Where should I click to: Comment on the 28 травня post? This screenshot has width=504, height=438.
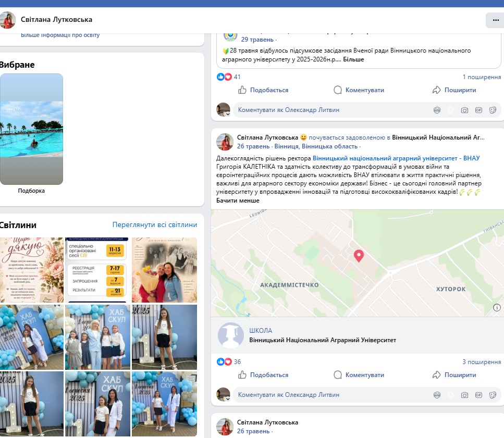coord(359,90)
